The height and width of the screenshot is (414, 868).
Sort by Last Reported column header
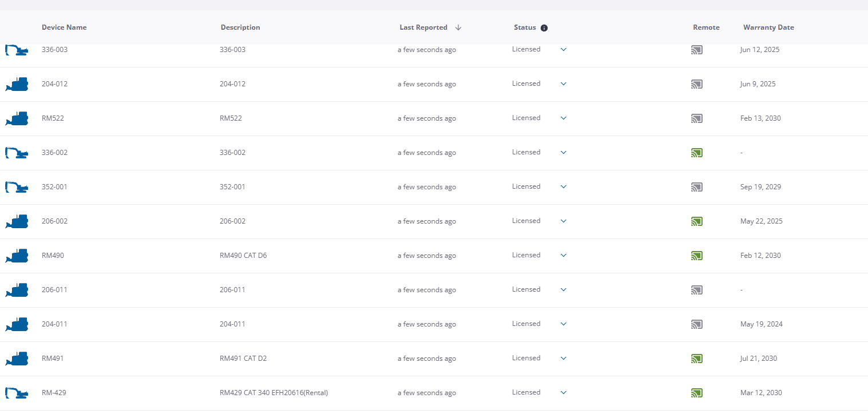pos(423,27)
